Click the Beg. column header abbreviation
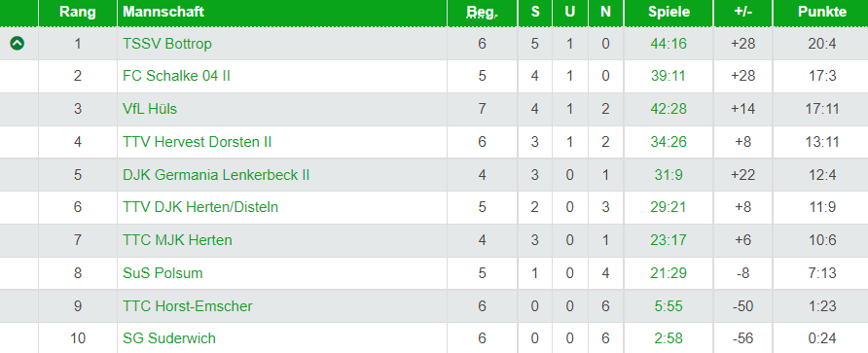Image resolution: width=868 pixels, height=353 pixels. [x=482, y=13]
